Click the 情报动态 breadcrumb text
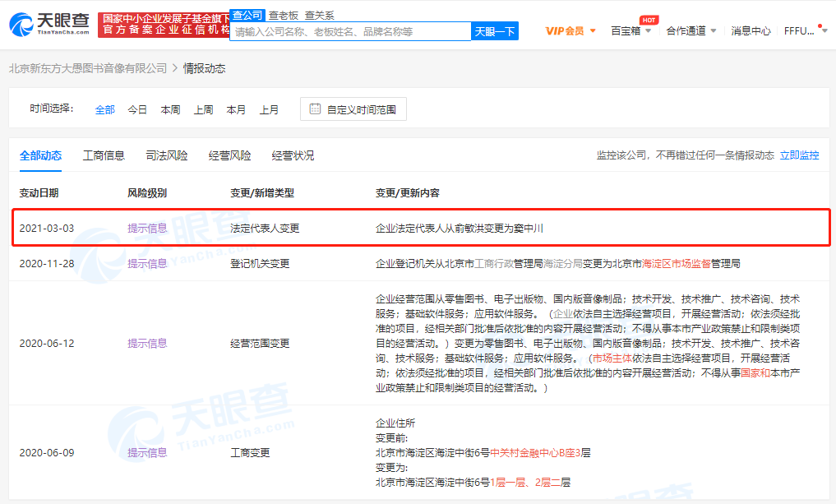Image resolution: width=836 pixels, height=504 pixels. (x=204, y=68)
